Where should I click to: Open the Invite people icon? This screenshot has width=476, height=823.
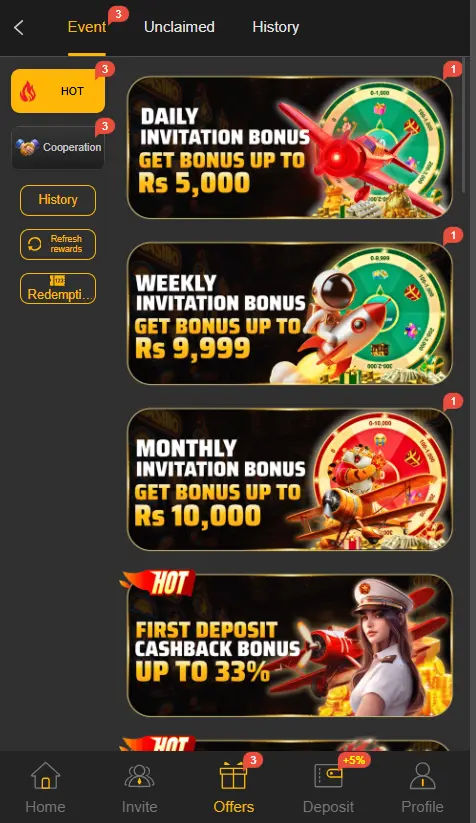[x=139, y=776]
